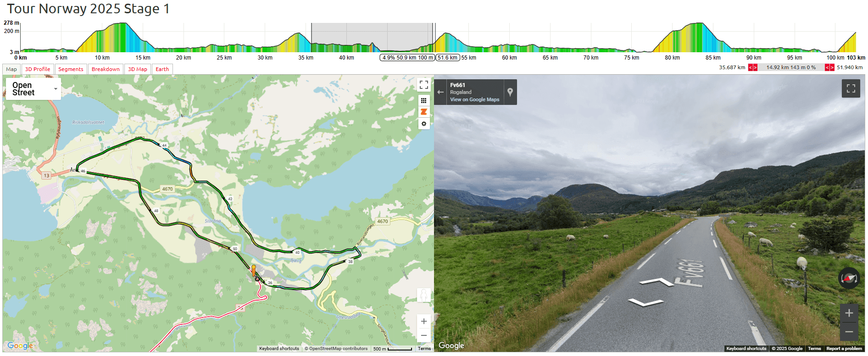This screenshot has width=868, height=356.
Task: Click the Street View compass control
Action: [x=849, y=278]
